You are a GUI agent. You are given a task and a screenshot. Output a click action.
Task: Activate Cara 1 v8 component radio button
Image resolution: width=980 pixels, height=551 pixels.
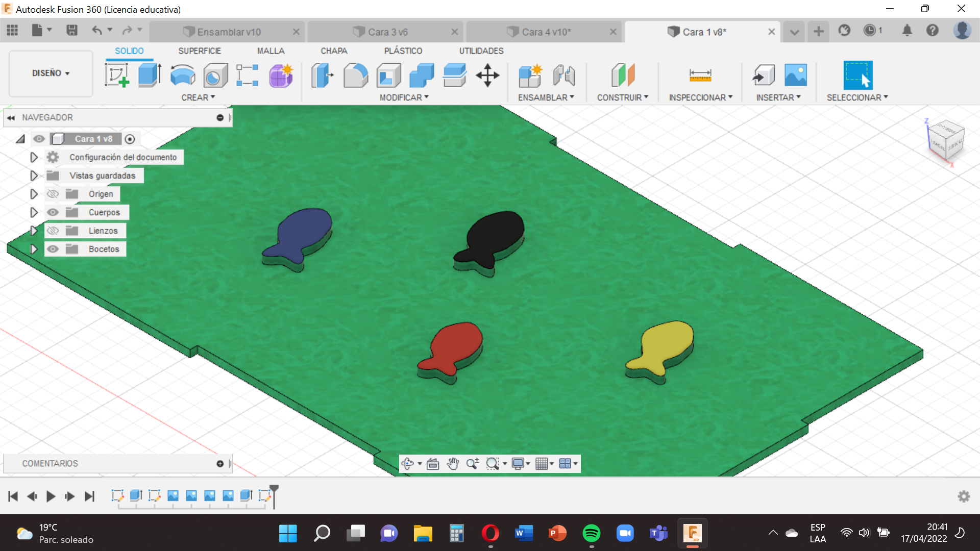tap(130, 139)
